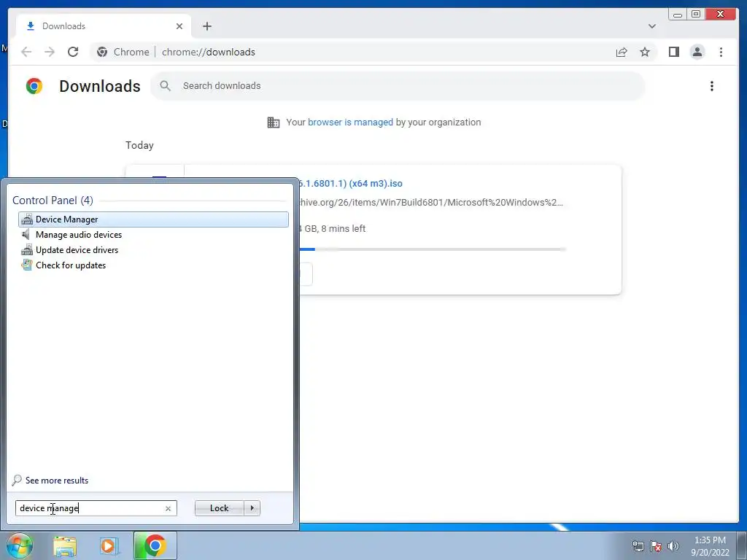Screen dimensions: 747x560
Task: Open the Chrome profile avatar
Action: point(697,52)
